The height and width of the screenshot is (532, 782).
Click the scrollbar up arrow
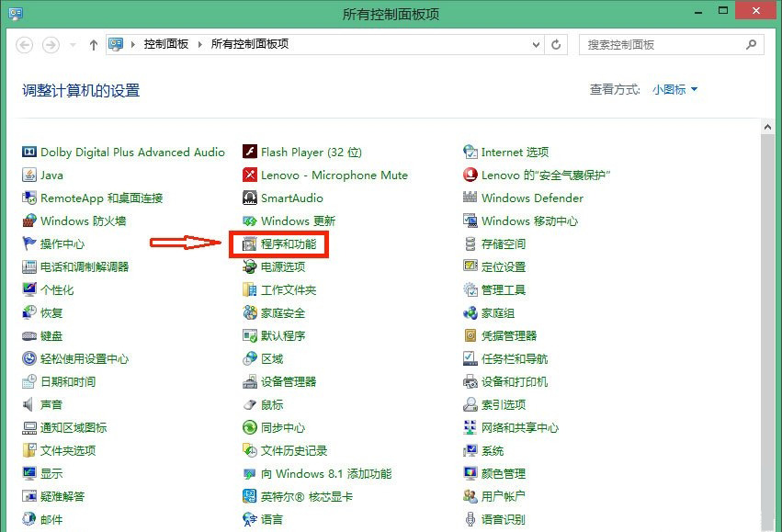767,127
